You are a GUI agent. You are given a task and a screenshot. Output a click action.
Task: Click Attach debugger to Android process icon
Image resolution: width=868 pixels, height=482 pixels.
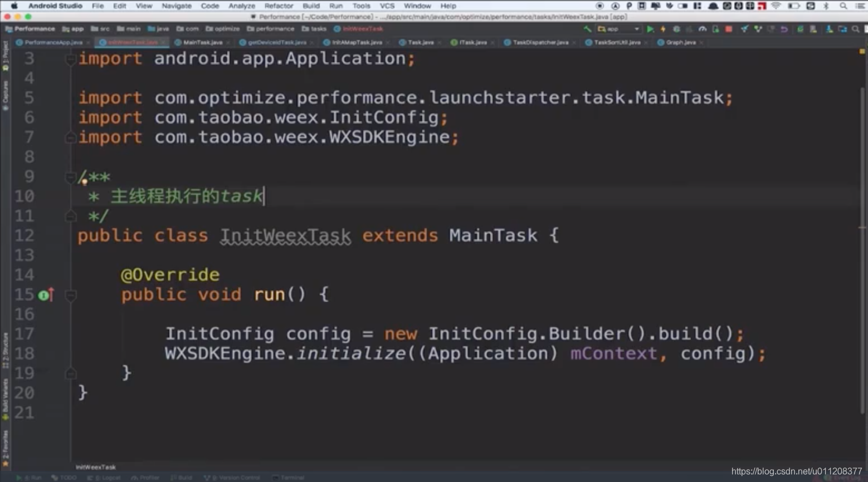(x=715, y=29)
